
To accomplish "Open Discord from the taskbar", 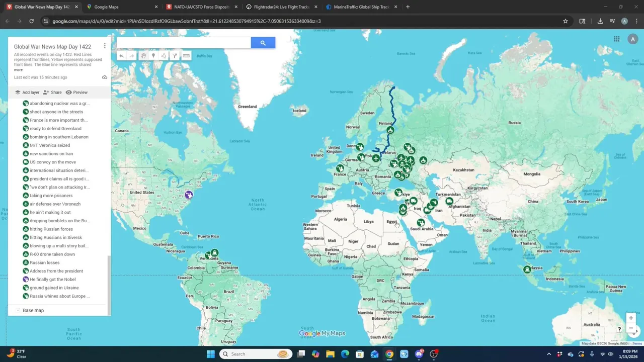I will coord(419,354).
